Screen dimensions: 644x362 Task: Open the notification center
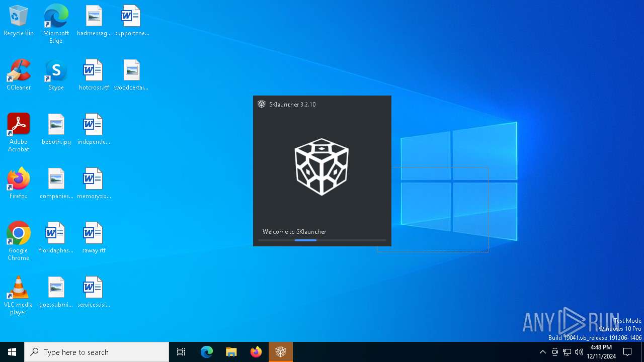coord(628,352)
